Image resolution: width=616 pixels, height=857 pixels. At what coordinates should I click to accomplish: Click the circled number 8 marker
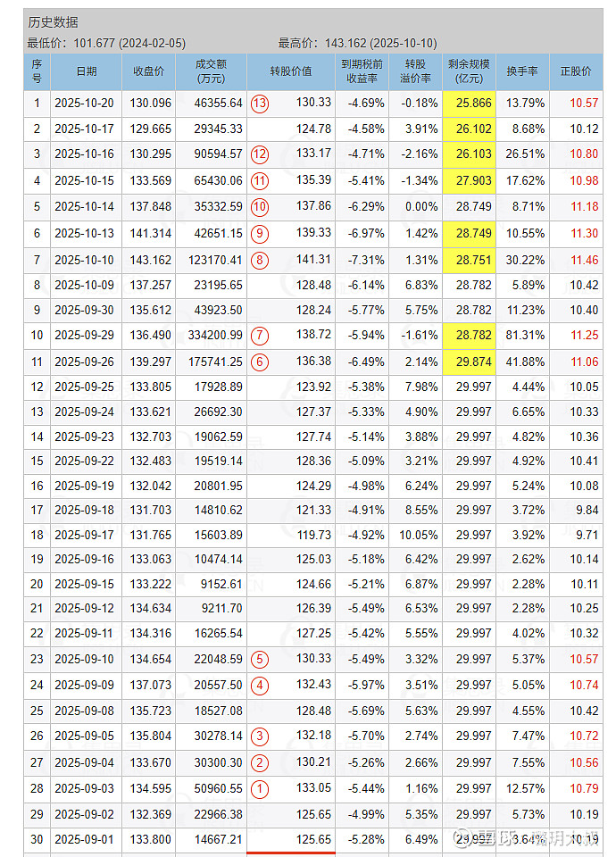[260, 260]
